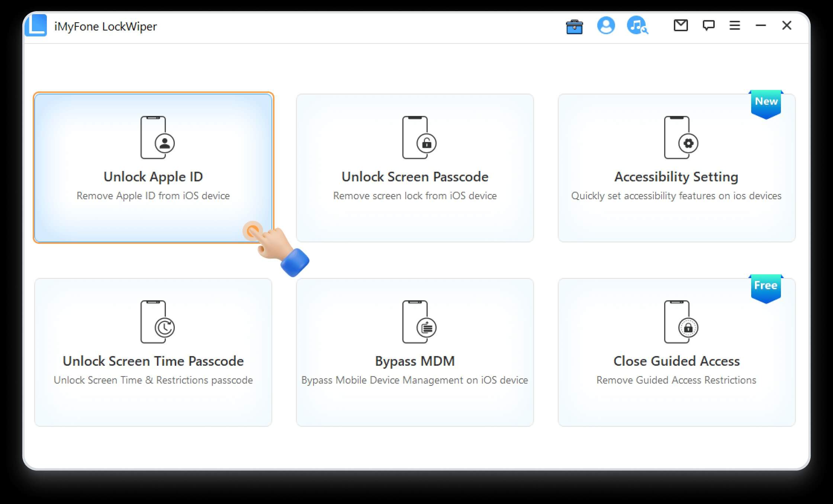Click 'Remove Apple ID from iOS device' text
The image size is (833, 504).
click(153, 196)
